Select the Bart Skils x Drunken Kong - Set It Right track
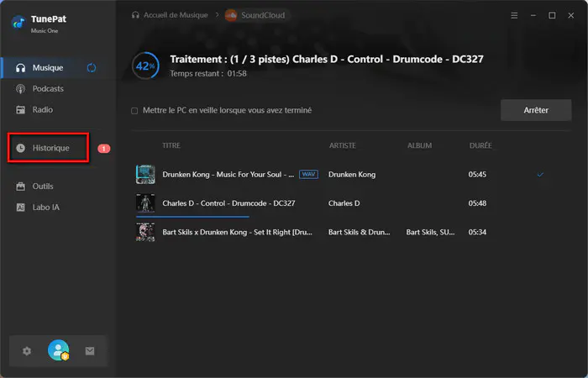Viewport: 588px width, 378px height. 237,232
